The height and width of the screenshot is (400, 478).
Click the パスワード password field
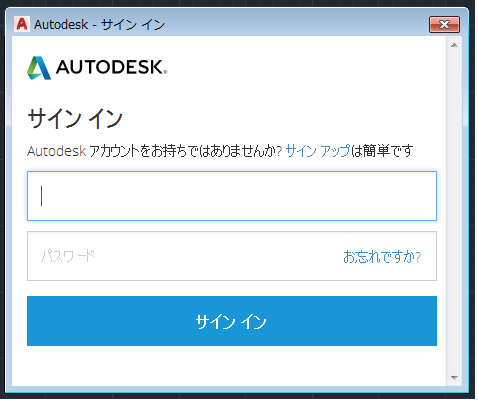[232, 256]
